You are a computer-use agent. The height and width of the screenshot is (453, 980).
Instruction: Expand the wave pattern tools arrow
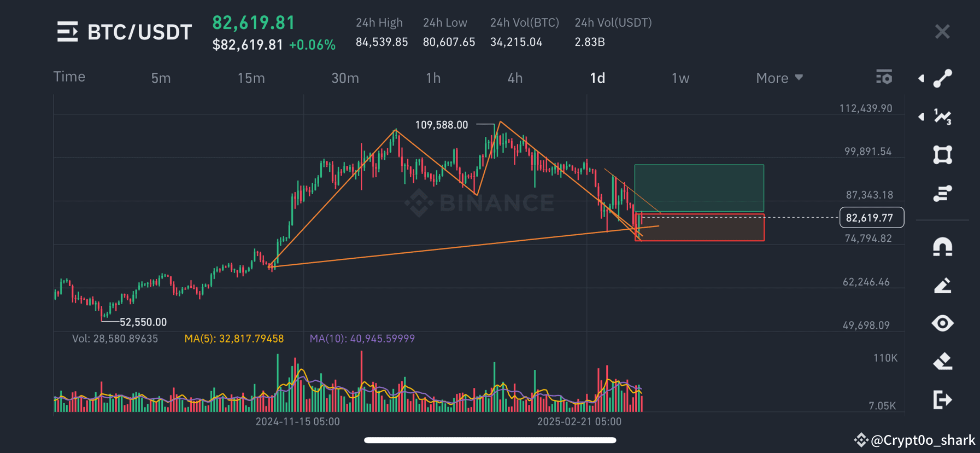coord(922,117)
